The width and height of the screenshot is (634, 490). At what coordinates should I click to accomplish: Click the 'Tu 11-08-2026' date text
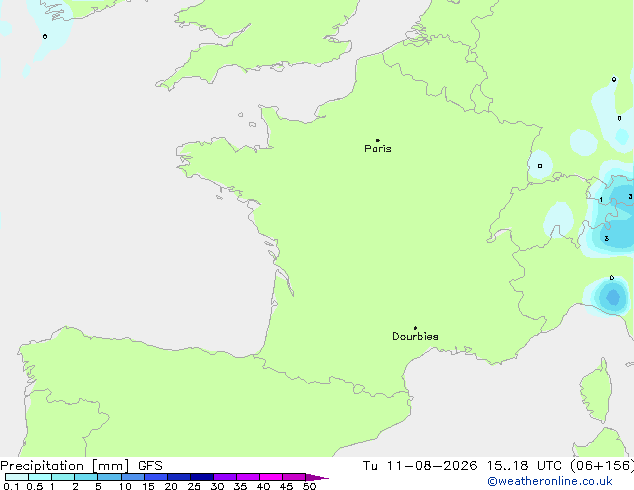(420, 466)
